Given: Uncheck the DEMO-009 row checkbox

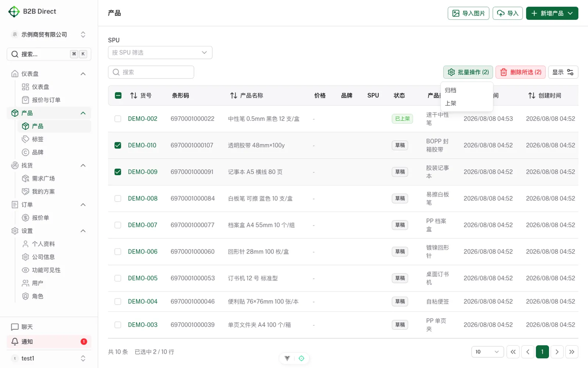Looking at the screenshot, I should pos(118,172).
